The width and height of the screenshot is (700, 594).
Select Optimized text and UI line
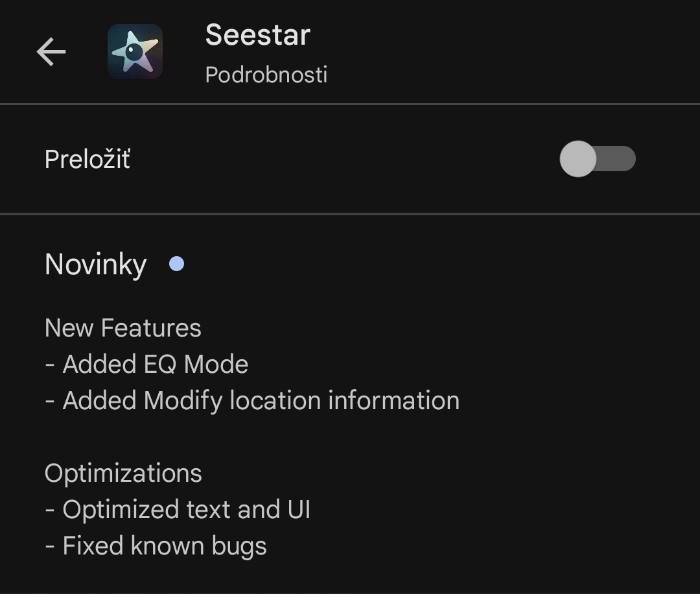click(177, 510)
